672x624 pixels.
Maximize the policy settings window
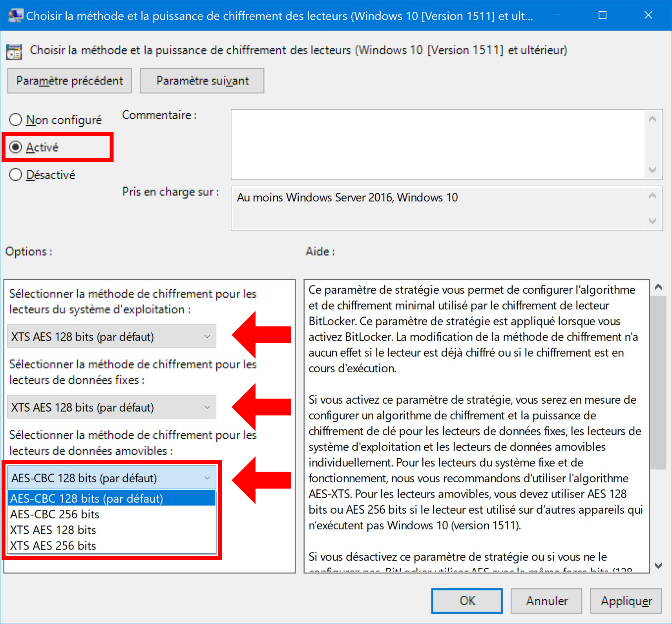pyautogui.click(x=603, y=15)
